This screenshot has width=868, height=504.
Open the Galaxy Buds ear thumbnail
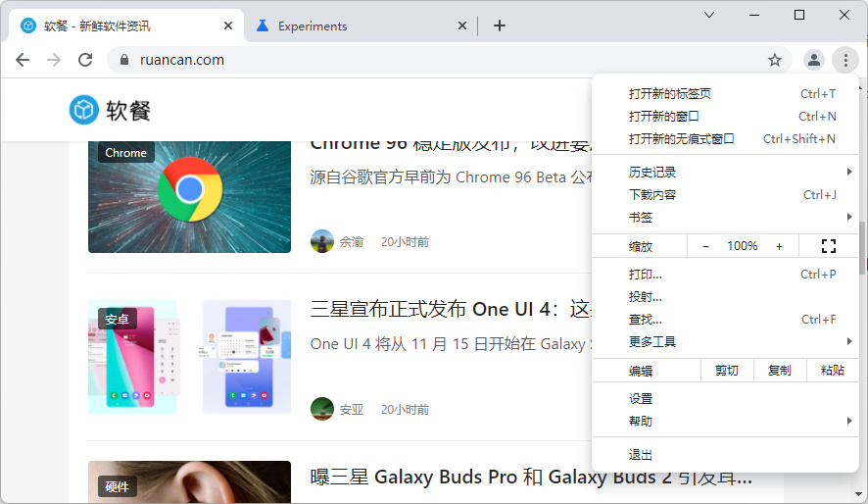pyautogui.click(x=189, y=481)
